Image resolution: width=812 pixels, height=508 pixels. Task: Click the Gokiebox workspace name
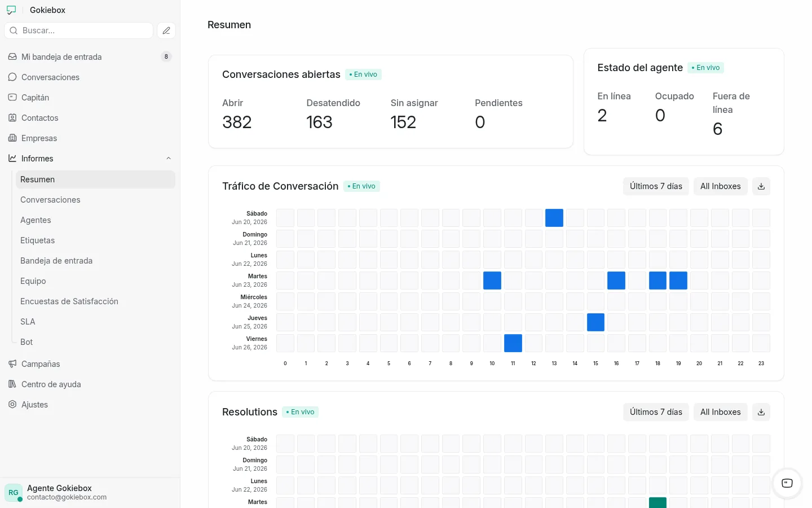pos(47,10)
